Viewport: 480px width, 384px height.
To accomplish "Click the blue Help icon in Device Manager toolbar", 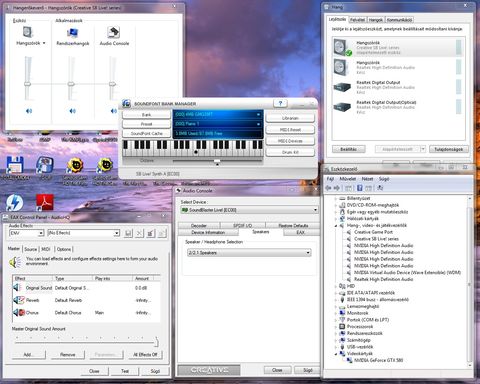I will coord(359,188).
